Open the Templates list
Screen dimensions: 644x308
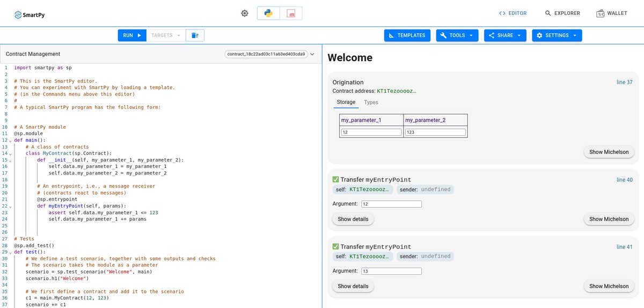(407, 35)
